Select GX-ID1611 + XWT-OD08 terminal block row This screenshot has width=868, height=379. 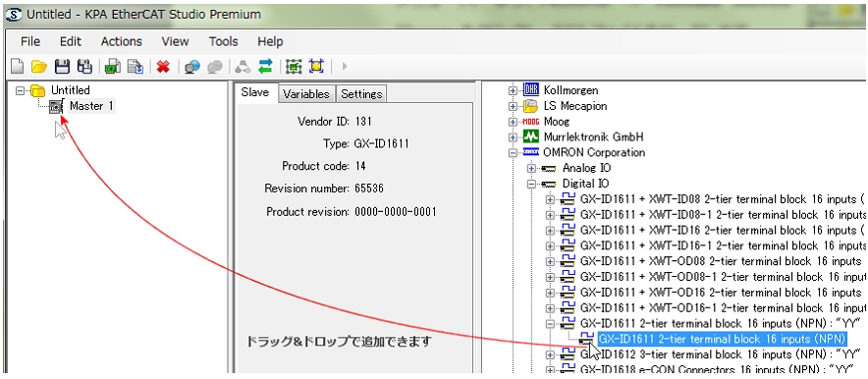click(x=722, y=260)
